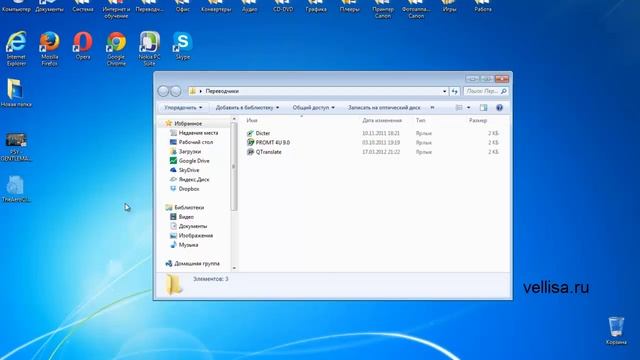Viewport: 640px width, 360px height.
Task: Sort files by Тип column header
Action: [x=420, y=120]
